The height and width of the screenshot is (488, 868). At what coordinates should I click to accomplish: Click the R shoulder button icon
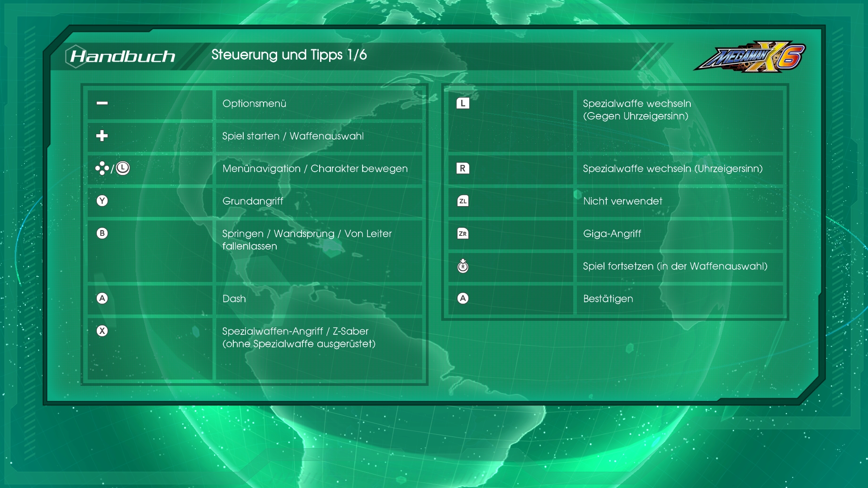point(462,168)
